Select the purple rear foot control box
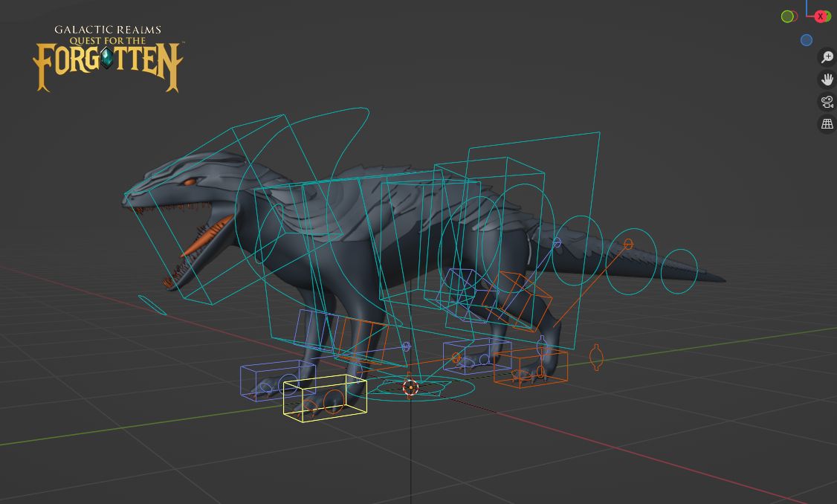Screen dimensions: 837x504 click(x=476, y=355)
